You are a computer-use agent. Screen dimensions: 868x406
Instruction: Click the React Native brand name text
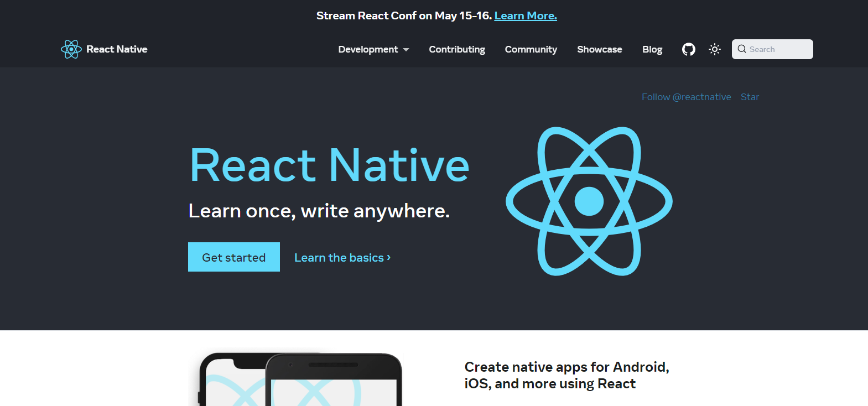tap(117, 49)
